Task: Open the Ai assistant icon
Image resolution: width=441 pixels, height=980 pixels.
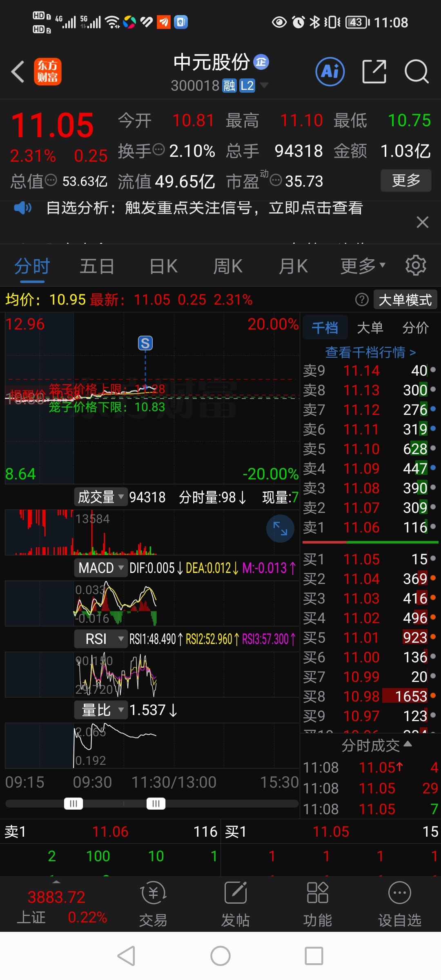Action: point(330,71)
